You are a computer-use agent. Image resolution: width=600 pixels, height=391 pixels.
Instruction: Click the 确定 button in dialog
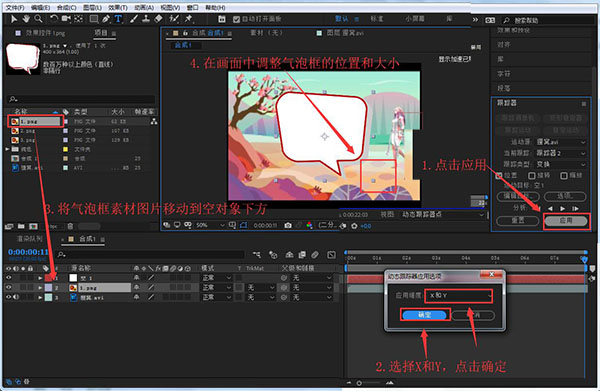pyautogui.click(x=425, y=315)
